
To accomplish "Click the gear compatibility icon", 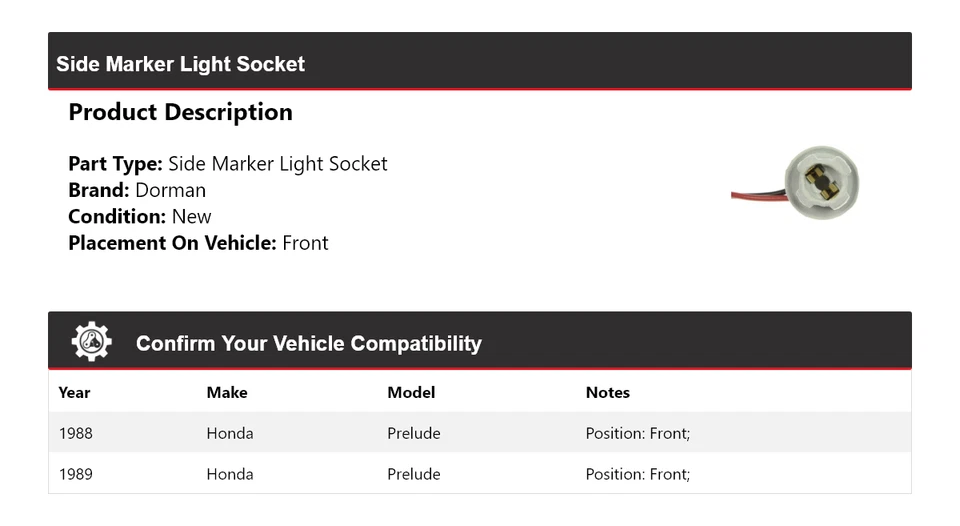I will tap(91, 342).
